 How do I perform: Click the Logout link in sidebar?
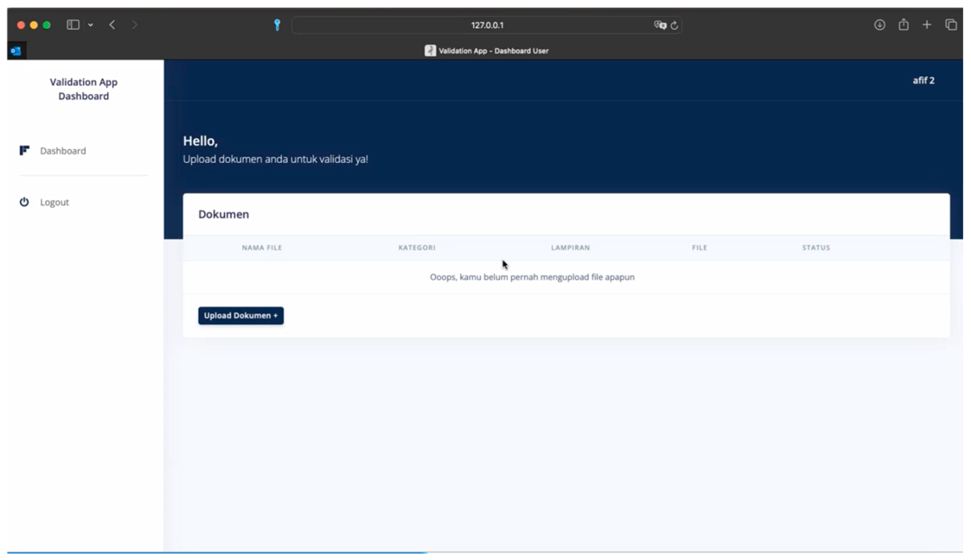coord(54,202)
